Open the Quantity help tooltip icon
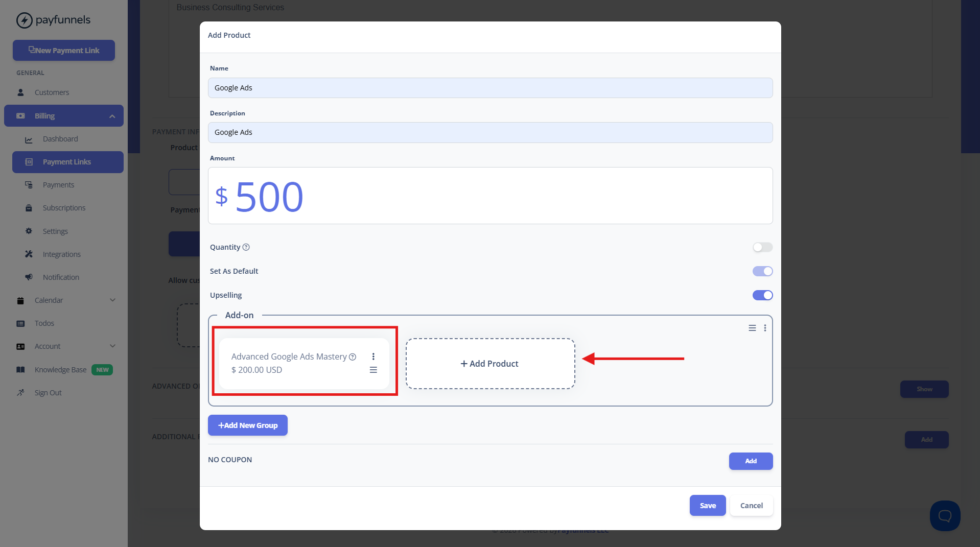Image resolution: width=980 pixels, height=547 pixels. tap(246, 247)
